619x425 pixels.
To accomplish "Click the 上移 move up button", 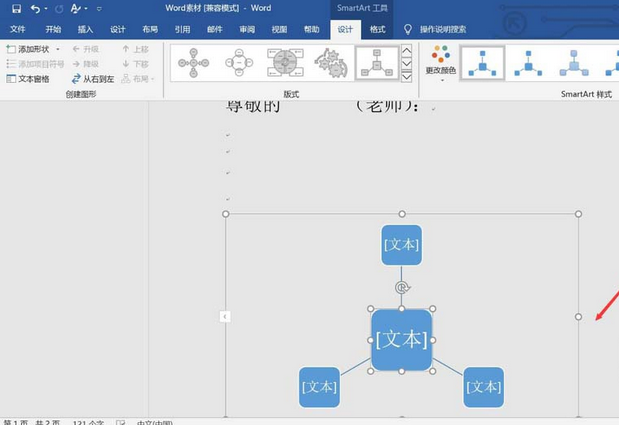I will pos(135,49).
